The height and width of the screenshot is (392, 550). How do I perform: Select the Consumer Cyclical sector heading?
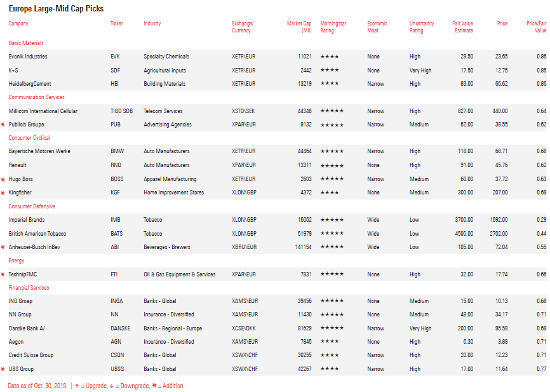29,138
